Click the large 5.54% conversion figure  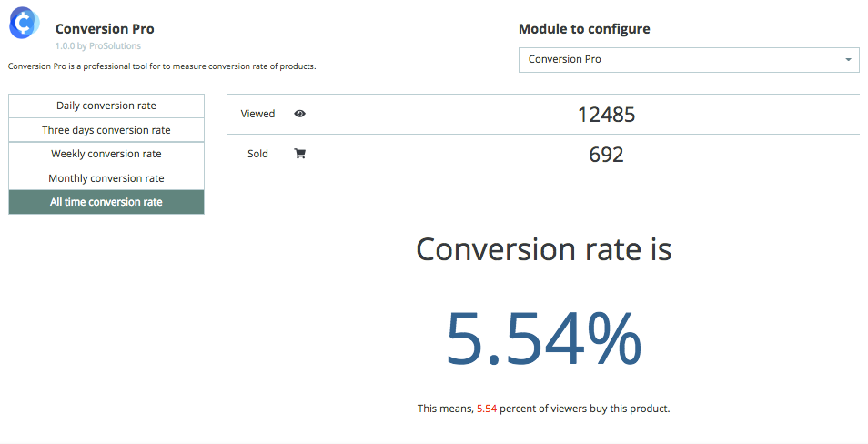[543, 338]
